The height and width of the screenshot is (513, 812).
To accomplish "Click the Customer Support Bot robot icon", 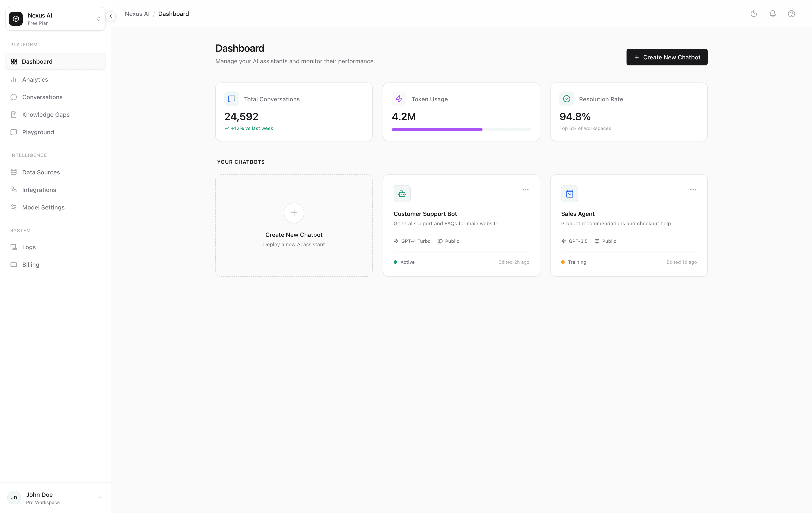I will [x=402, y=194].
